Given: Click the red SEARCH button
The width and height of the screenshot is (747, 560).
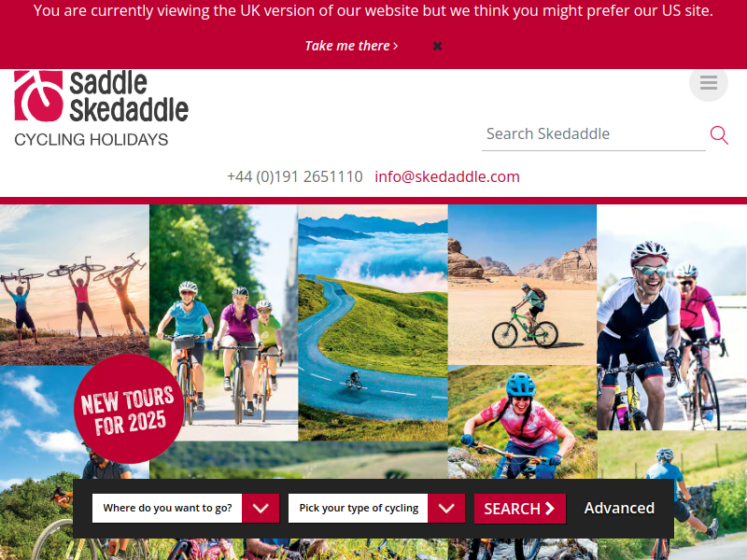Looking at the screenshot, I should (520, 509).
